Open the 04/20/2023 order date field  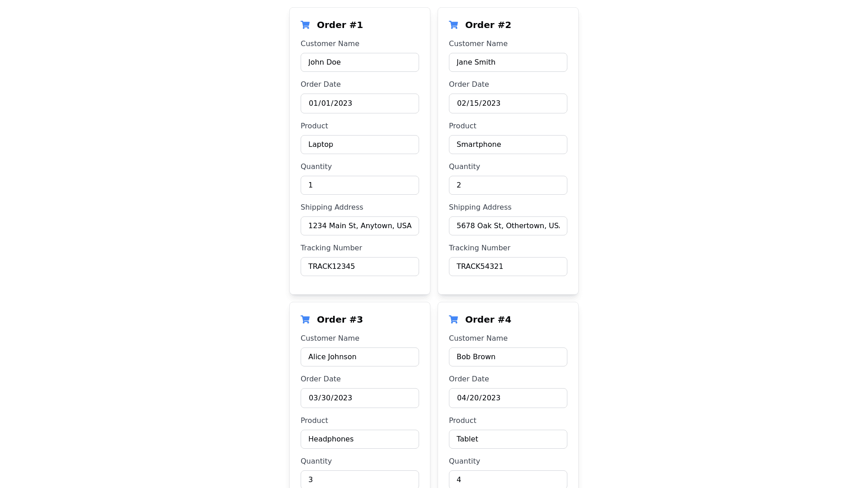[x=508, y=398]
